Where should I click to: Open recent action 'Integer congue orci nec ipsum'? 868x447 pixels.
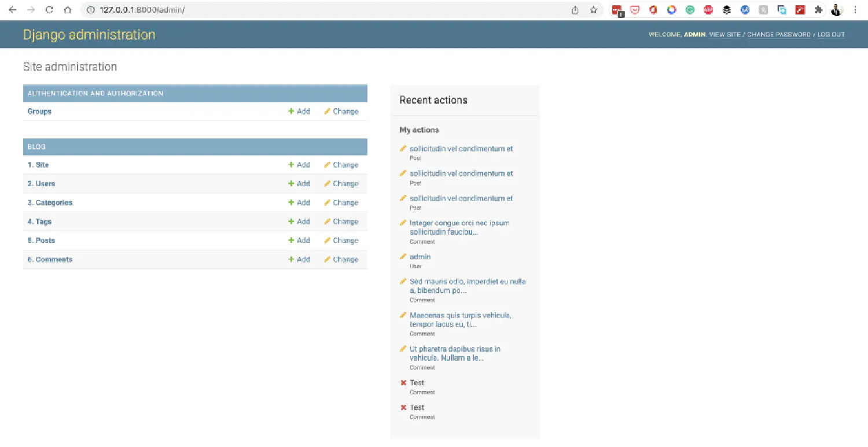[459, 227]
